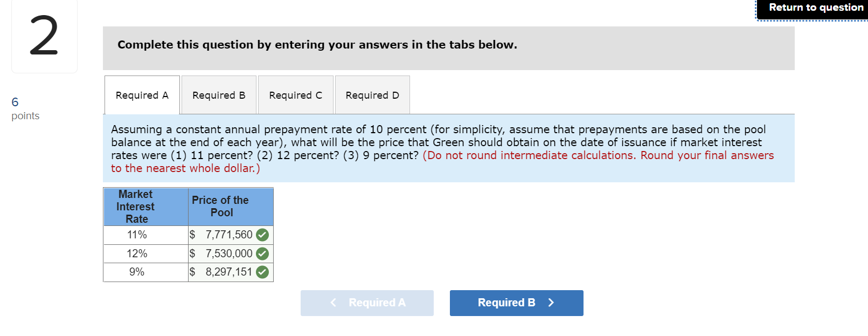Switch to the Required B tab

[x=219, y=95]
